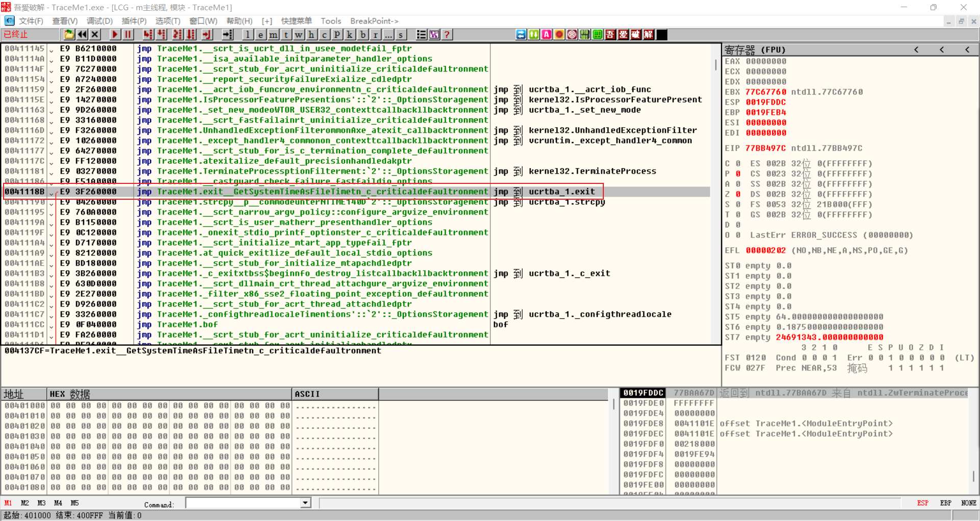Screen dimensions: 980x521
Task: Click the debugging options list icon
Action: pos(421,35)
